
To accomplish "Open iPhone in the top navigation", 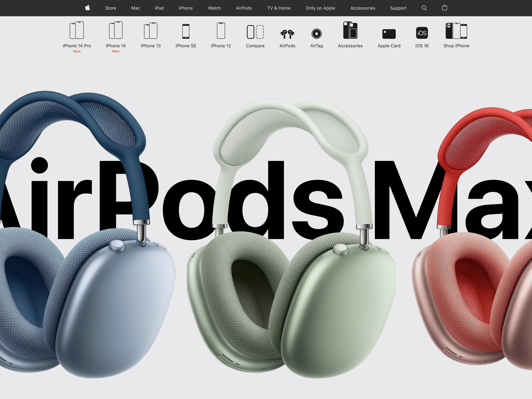I will coord(186,8).
